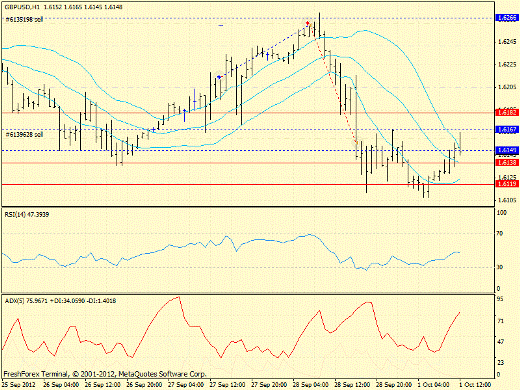Image resolution: width=520 pixels, height=390 pixels.
Task: Click the ADX scale value 95
Action: tap(500, 299)
